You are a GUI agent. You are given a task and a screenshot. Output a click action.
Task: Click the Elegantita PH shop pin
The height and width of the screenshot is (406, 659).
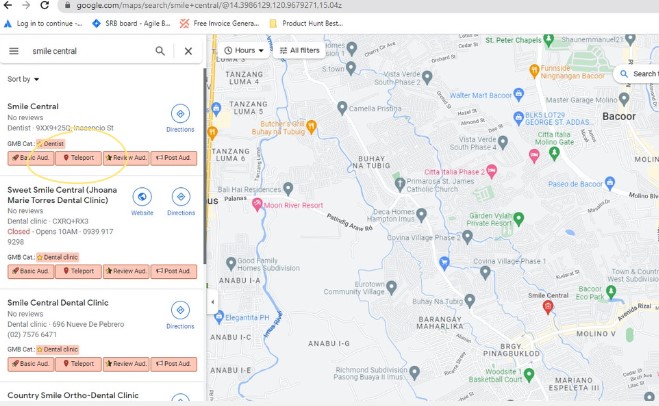(219, 318)
